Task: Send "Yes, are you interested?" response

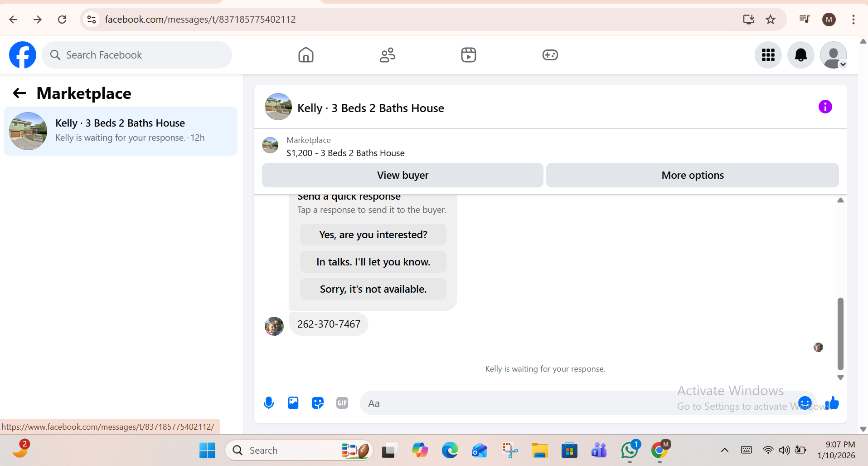Action: 373,235
